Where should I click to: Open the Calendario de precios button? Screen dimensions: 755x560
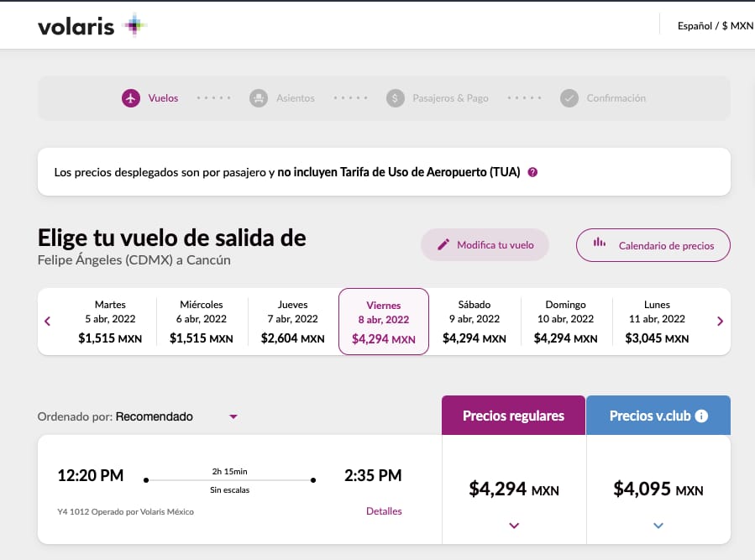point(653,245)
